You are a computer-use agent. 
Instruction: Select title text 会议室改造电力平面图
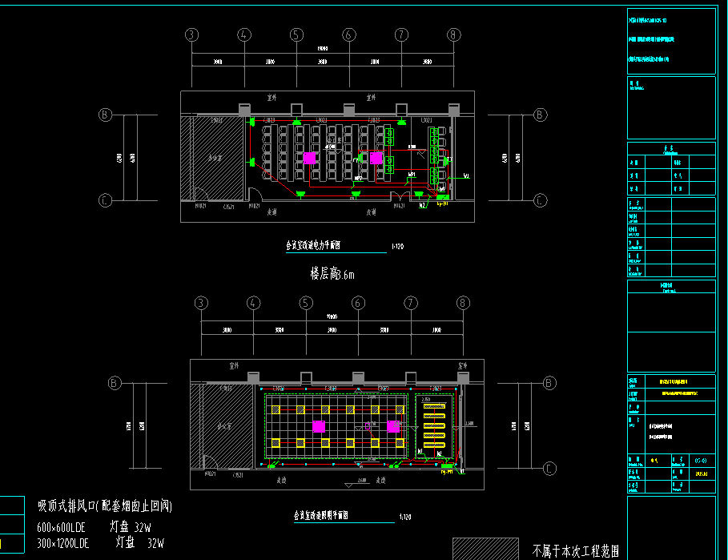pyautogui.click(x=313, y=244)
